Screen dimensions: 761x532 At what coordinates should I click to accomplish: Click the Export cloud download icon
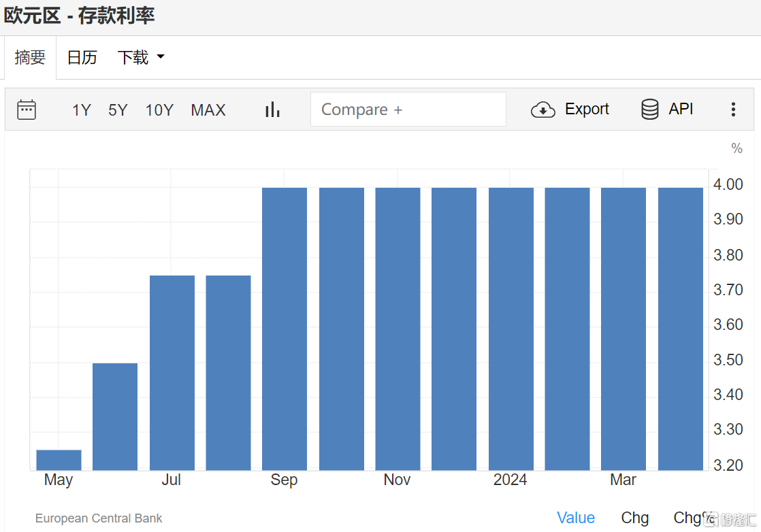[x=543, y=109]
